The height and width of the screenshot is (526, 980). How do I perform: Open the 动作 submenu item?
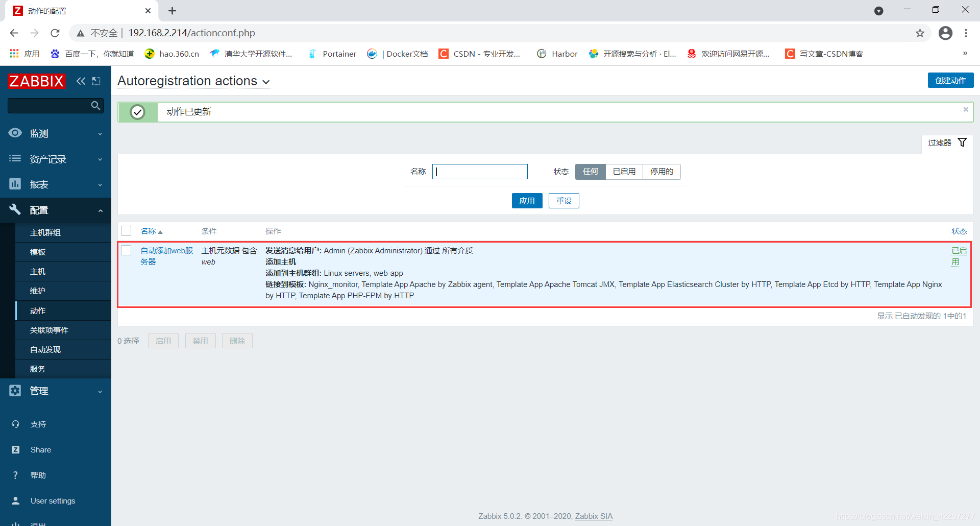click(63, 310)
